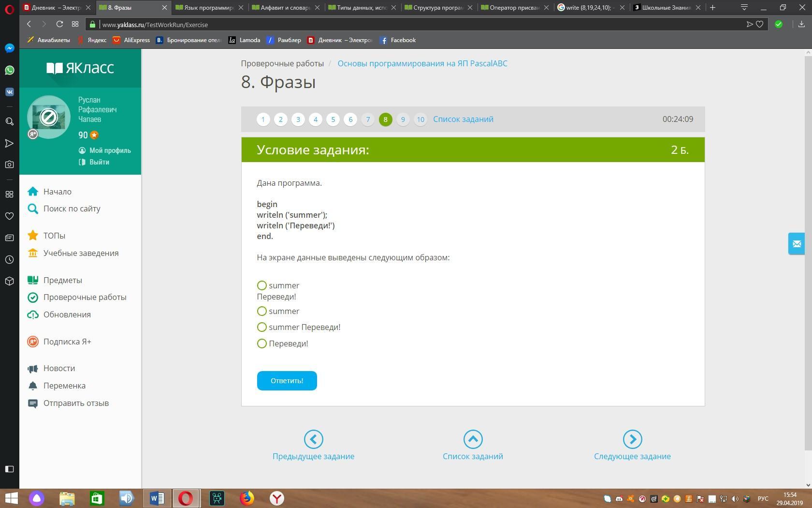Toggle the Opera sidebar panel at bottom

(x=9, y=469)
